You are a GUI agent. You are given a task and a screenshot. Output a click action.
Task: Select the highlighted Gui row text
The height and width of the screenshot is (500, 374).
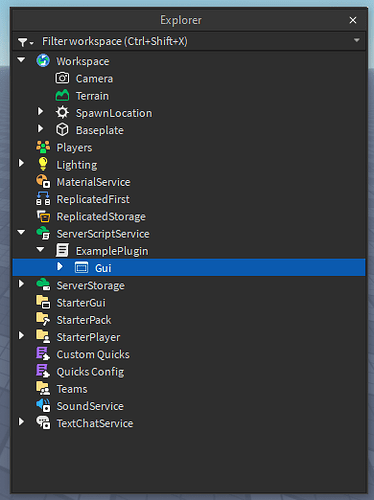103,268
